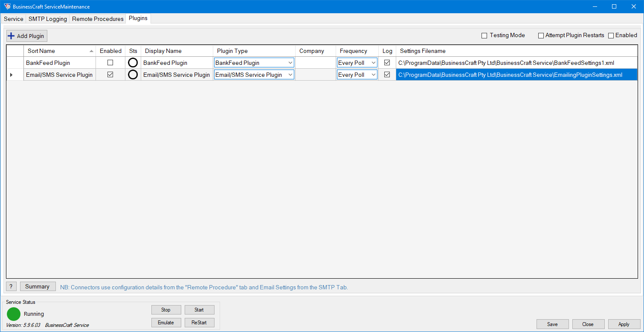644x332 pixels.
Task: Click the Settings Filename column header
Action: point(516,51)
